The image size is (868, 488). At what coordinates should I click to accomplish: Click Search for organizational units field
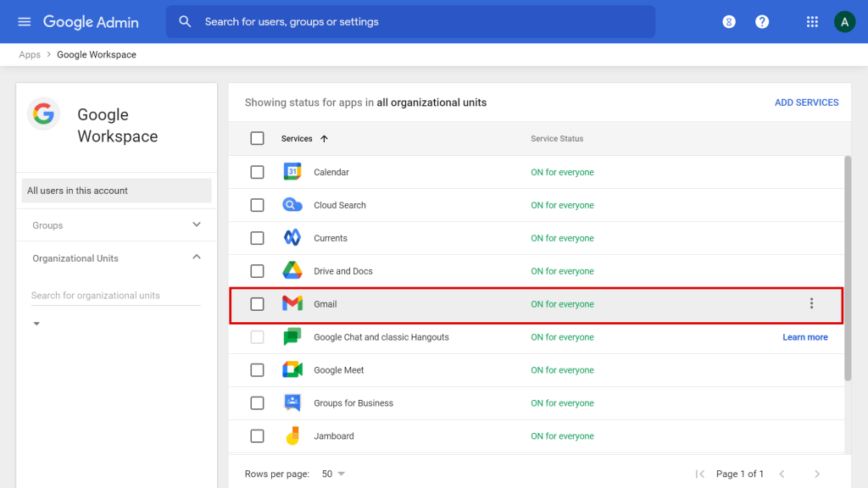[x=115, y=296]
